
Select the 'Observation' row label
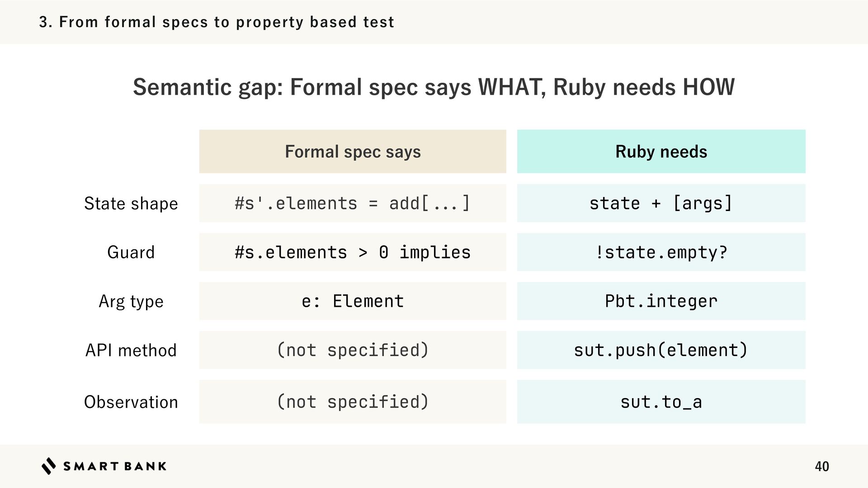(x=131, y=402)
